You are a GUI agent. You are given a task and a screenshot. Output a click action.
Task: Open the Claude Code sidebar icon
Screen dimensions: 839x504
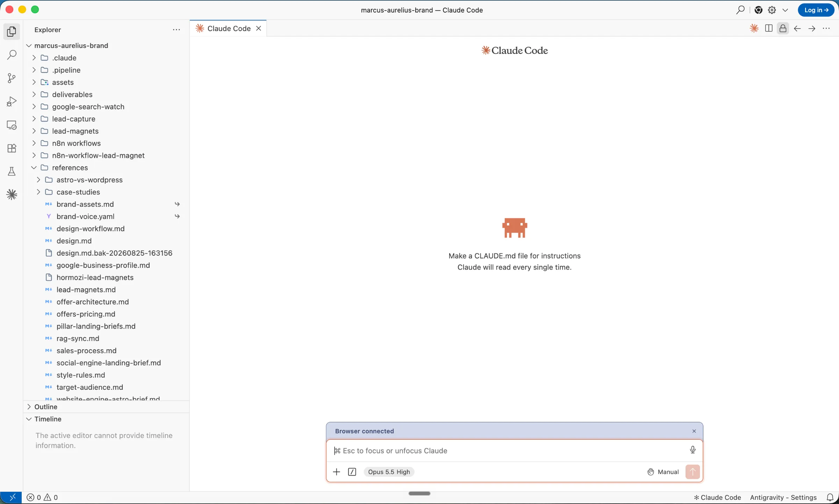click(12, 195)
